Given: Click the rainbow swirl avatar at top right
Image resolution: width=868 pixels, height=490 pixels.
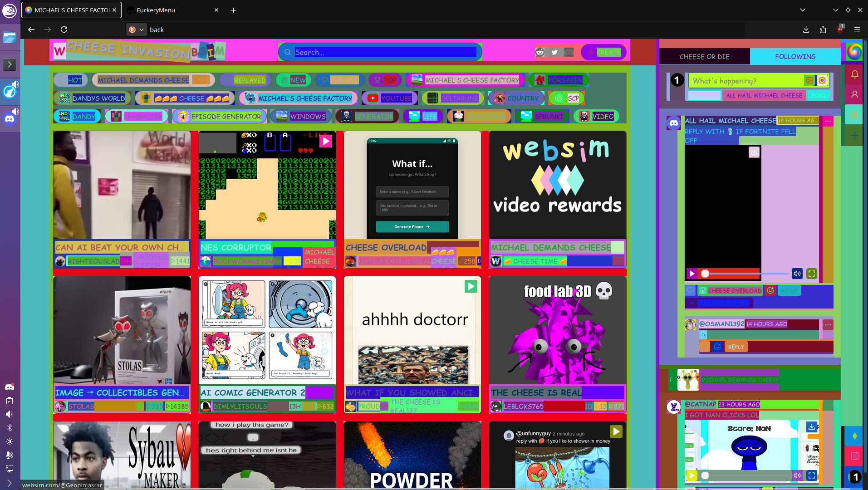Looking at the screenshot, I should coord(854,51).
